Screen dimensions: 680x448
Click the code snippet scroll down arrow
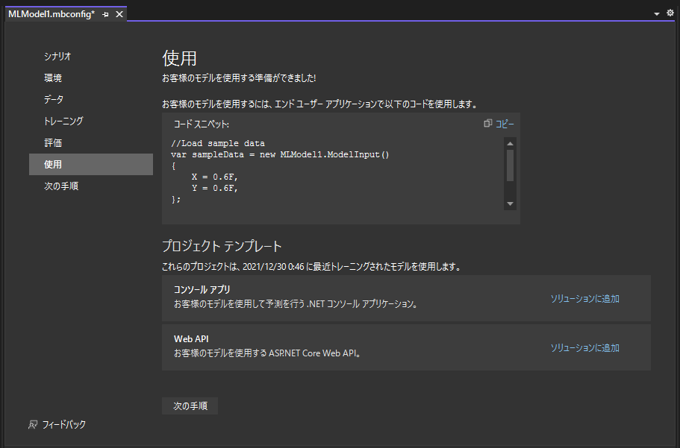510,203
